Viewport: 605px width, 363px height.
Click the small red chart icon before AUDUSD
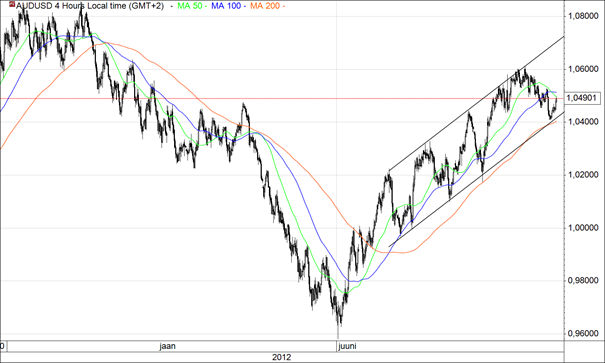pos(12,5)
